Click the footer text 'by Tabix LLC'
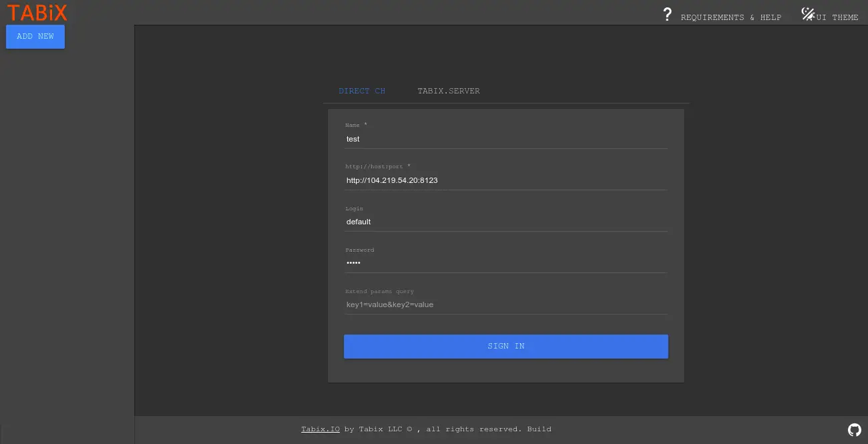The width and height of the screenshot is (868, 444). pos(374,429)
